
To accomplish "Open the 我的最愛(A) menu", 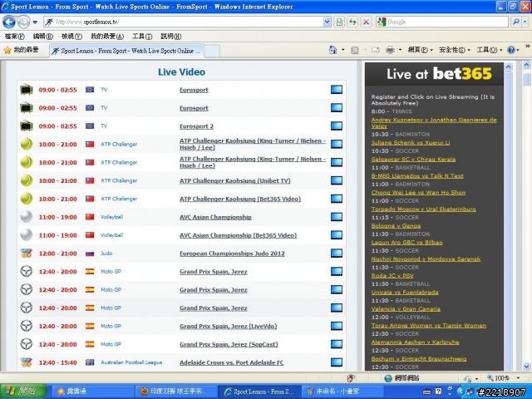I will click(x=107, y=37).
